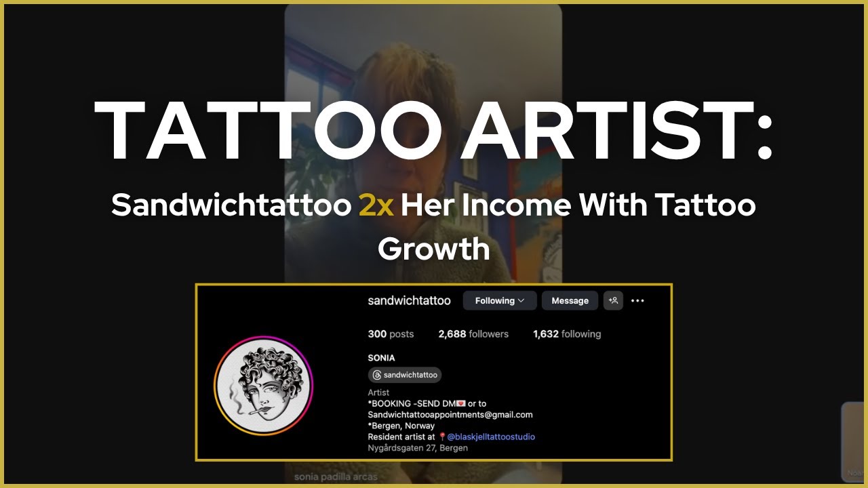Open the three-dots options menu
This screenshot has height=488, width=868.
[x=637, y=300]
